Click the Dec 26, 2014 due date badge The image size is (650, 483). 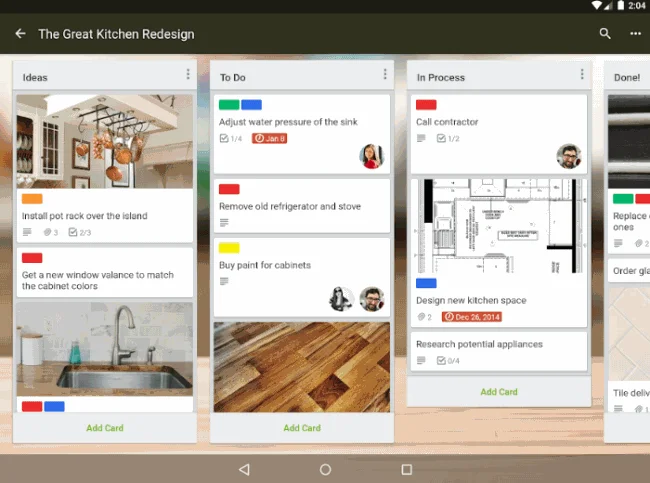[472, 317]
